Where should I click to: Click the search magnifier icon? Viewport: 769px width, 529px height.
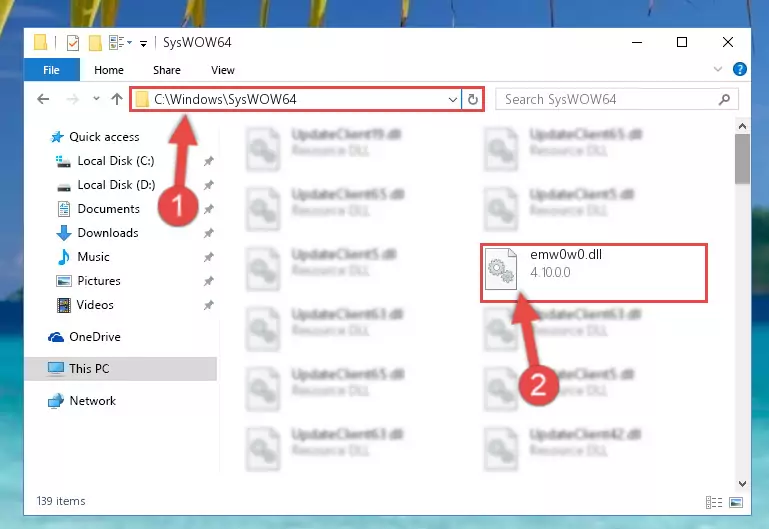[x=724, y=100]
